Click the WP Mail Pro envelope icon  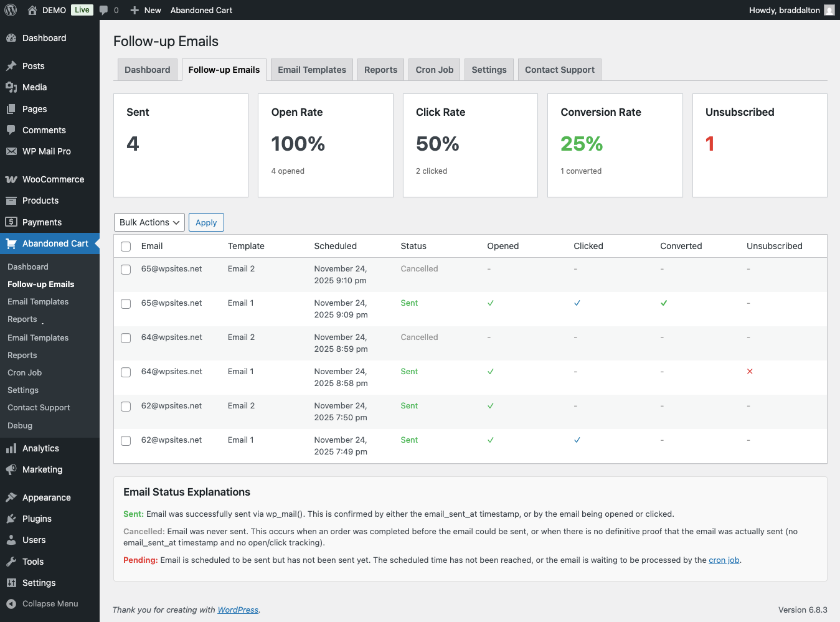[11, 151]
